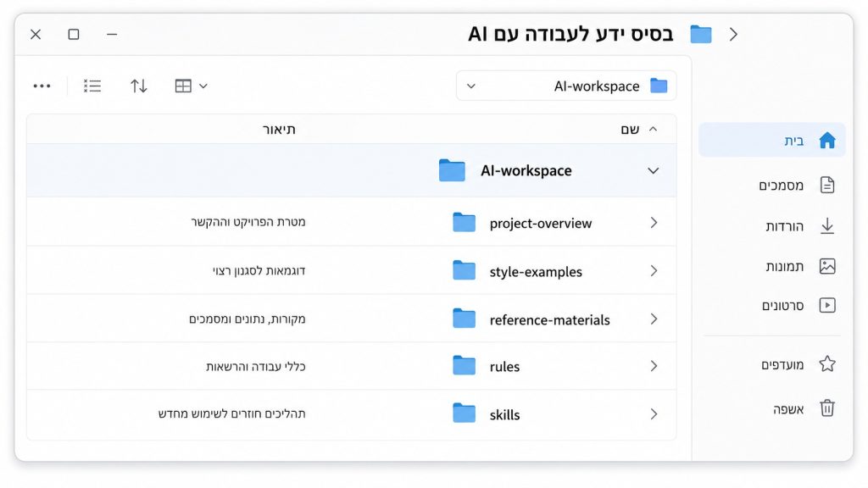
Task: Close the file manager window
Action: click(36, 34)
